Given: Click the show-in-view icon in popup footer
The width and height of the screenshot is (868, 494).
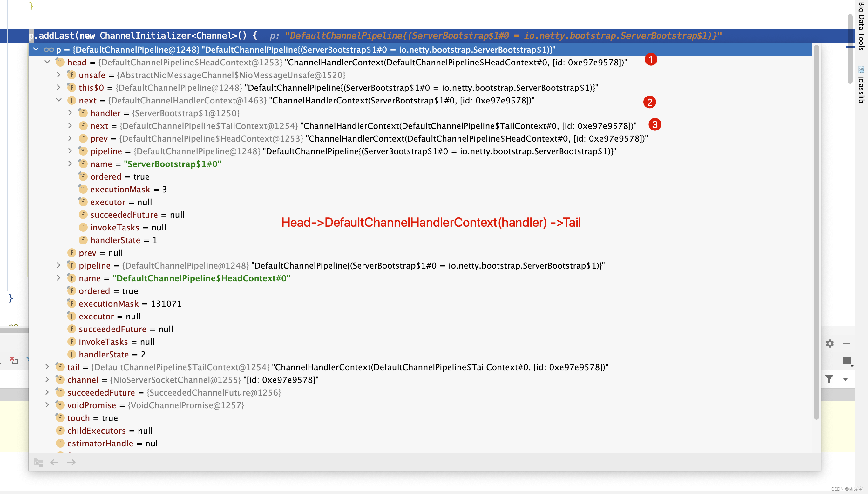Looking at the screenshot, I should click(x=38, y=463).
